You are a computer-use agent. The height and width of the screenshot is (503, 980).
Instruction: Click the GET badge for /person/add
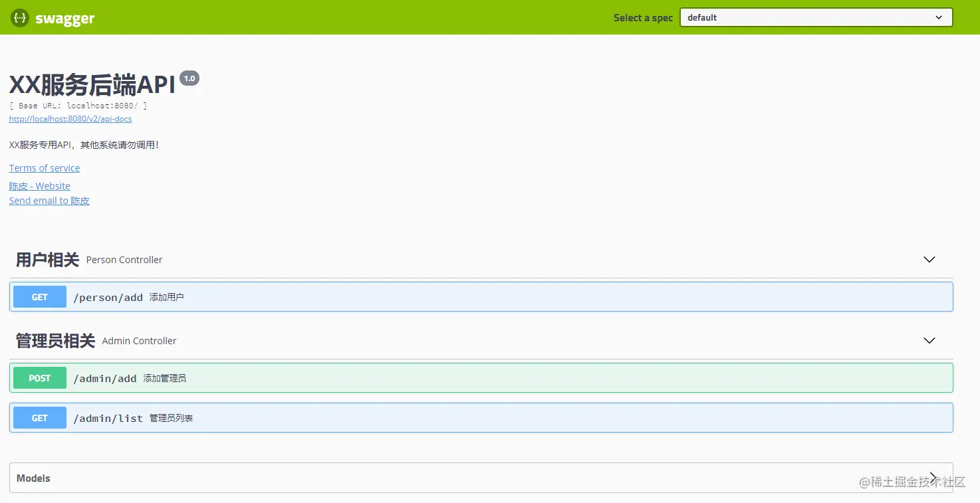click(x=40, y=297)
